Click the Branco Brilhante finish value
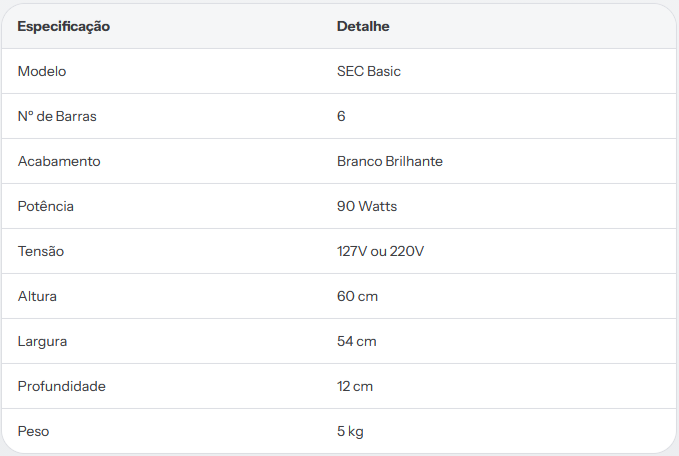The width and height of the screenshot is (679, 456). coord(390,161)
